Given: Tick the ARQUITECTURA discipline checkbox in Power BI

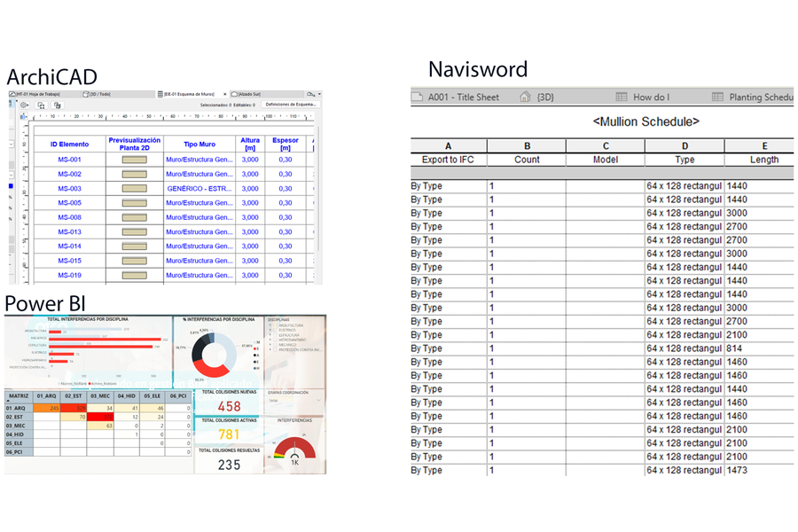Looking at the screenshot, I should [x=276, y=325].
